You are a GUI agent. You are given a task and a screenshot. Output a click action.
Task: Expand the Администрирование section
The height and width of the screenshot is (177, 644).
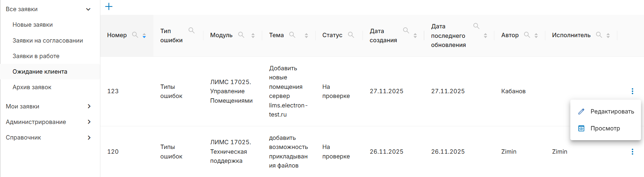89,122
